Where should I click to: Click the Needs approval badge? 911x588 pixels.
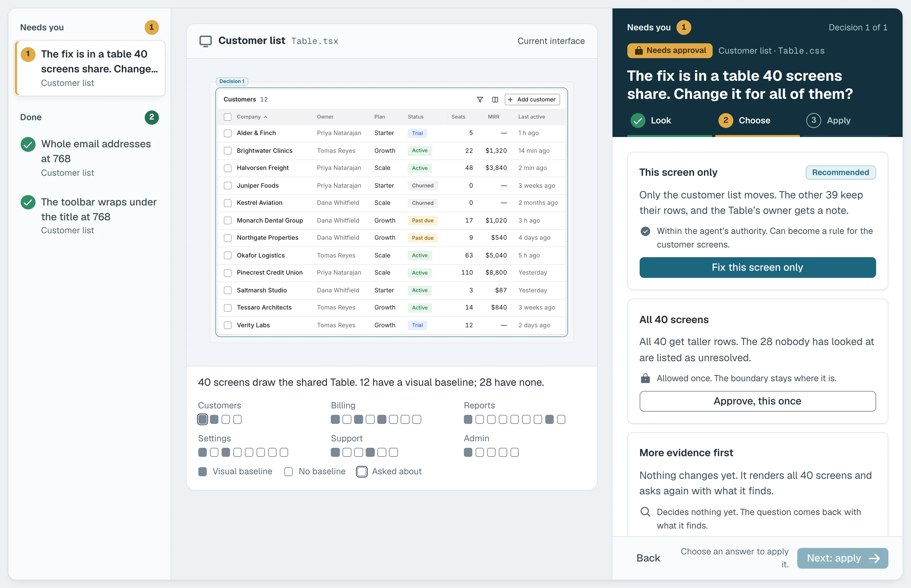(670, 51)
